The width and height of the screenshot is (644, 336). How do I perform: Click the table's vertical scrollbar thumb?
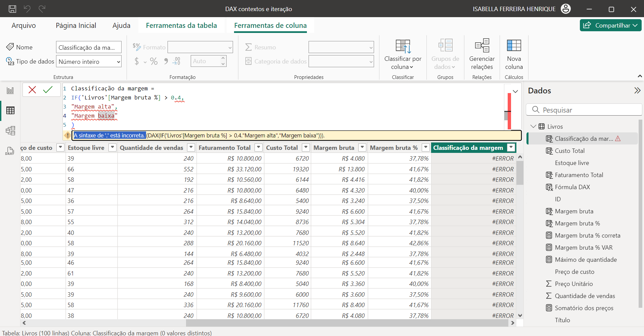pyautogui.click(x=520, y=173)
